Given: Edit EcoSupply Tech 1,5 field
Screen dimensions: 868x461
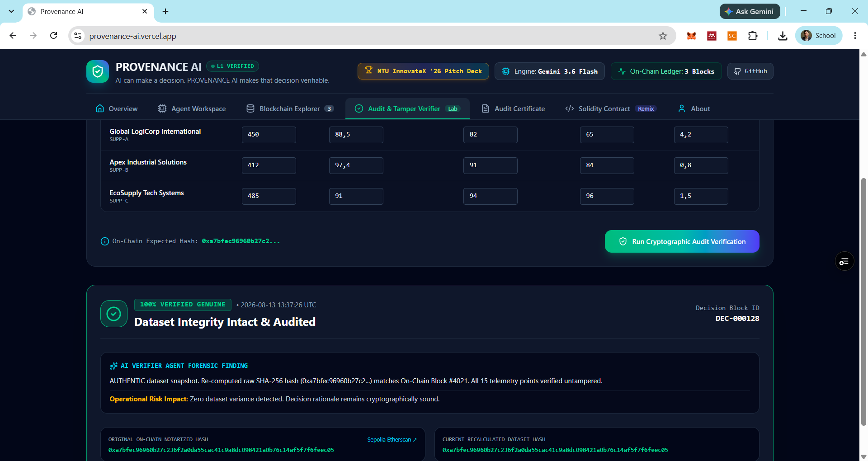Looking at the screenshot, I should tap(701, 196).
